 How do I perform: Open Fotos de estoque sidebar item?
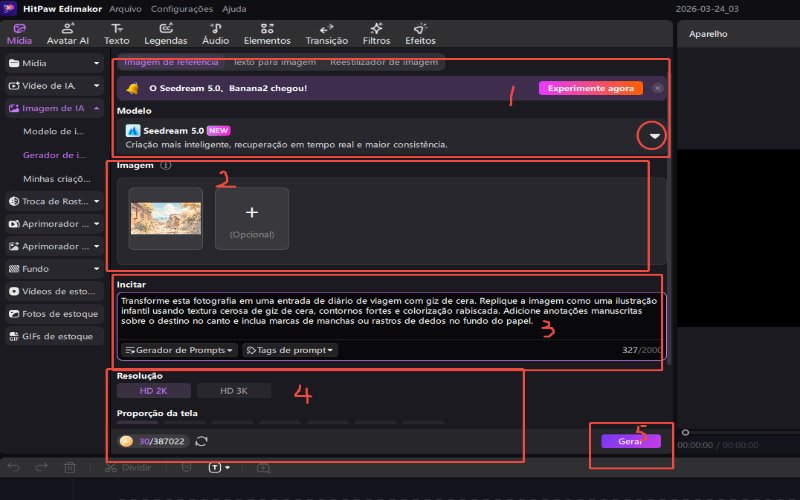(55, 314)
